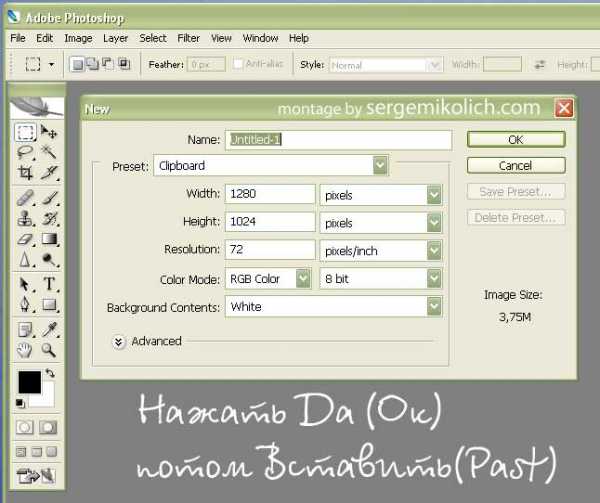This screenshot has width=600, height=503.
Task: Click Jump to ImageReady button
Action: pyautogui.click(x=36, y=475)
